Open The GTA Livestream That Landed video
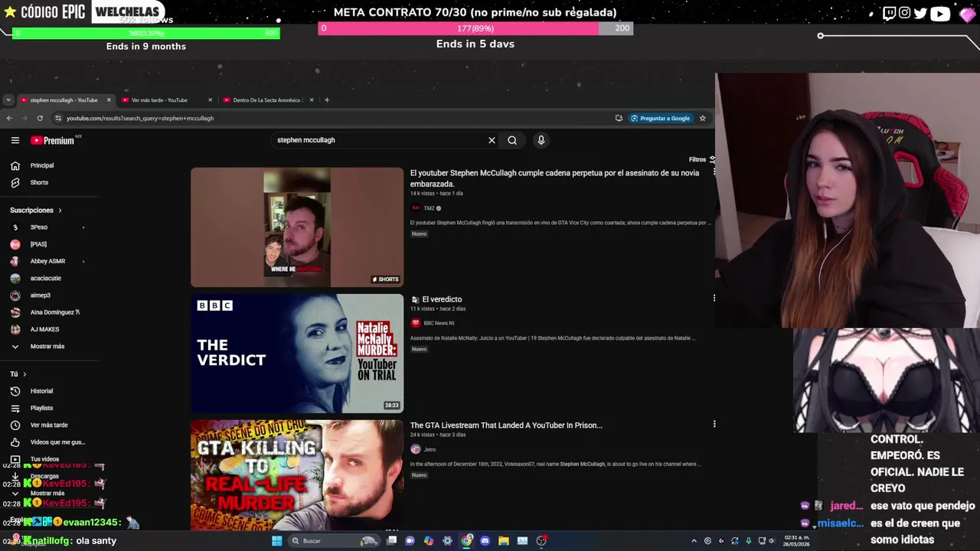 tap(506, 425)
